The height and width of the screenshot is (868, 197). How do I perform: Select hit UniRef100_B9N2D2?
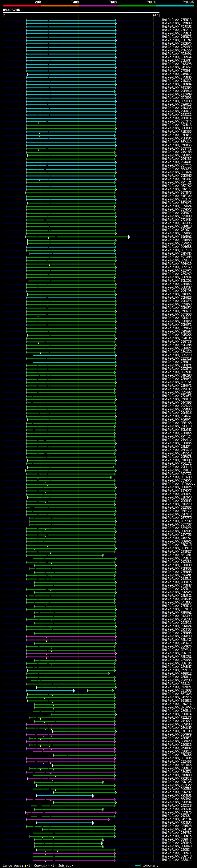point(177,792)
